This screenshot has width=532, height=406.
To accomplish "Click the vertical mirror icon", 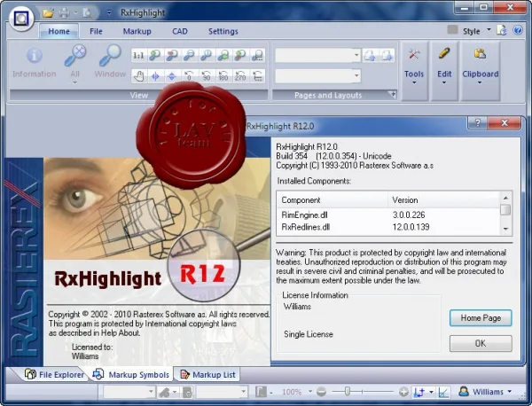I will click(172, 76).
